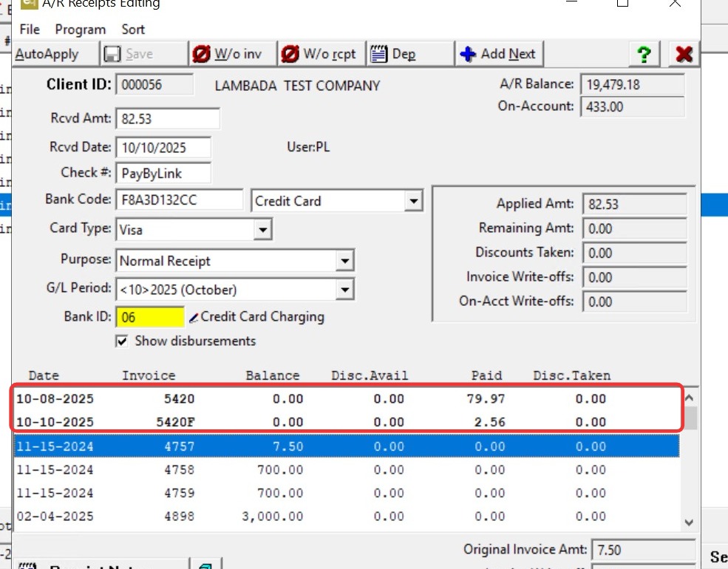Click the Bank Code field F8A3D132CC
The width and height of the screenshot is (728, 569).
pos(179,200)
